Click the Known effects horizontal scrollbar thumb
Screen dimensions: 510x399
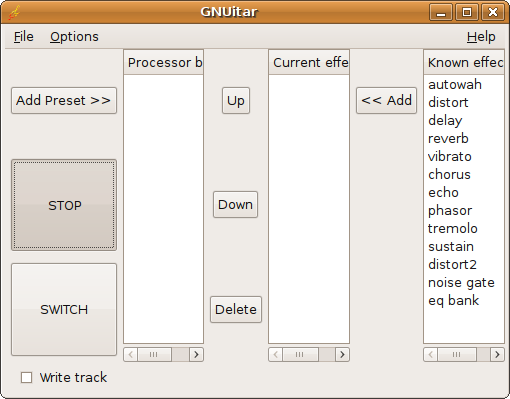457,354
